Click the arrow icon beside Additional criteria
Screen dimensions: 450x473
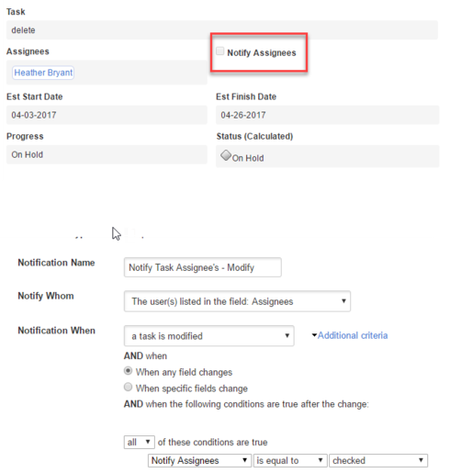point(314,335)
